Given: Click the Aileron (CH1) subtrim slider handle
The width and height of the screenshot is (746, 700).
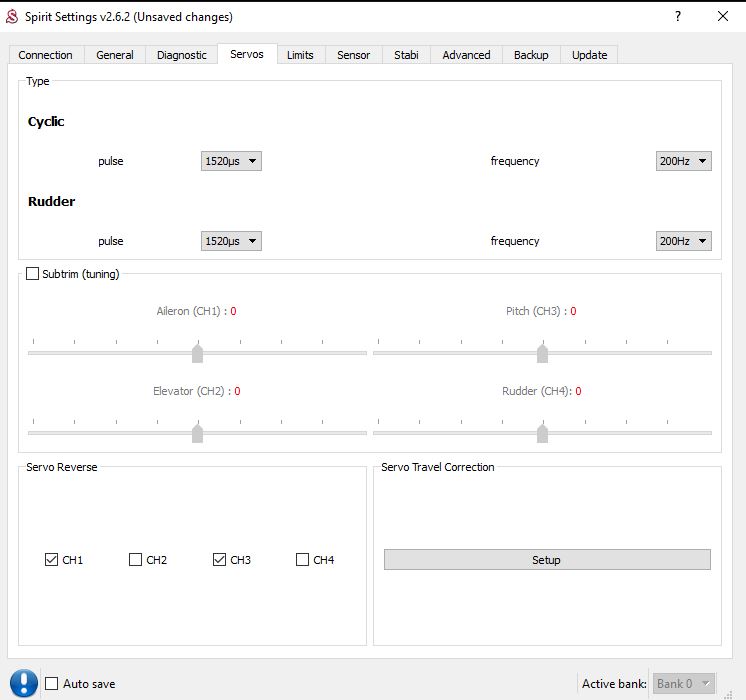Looking at the screenshot, I should pyautogui.click(x=197, y=353).
